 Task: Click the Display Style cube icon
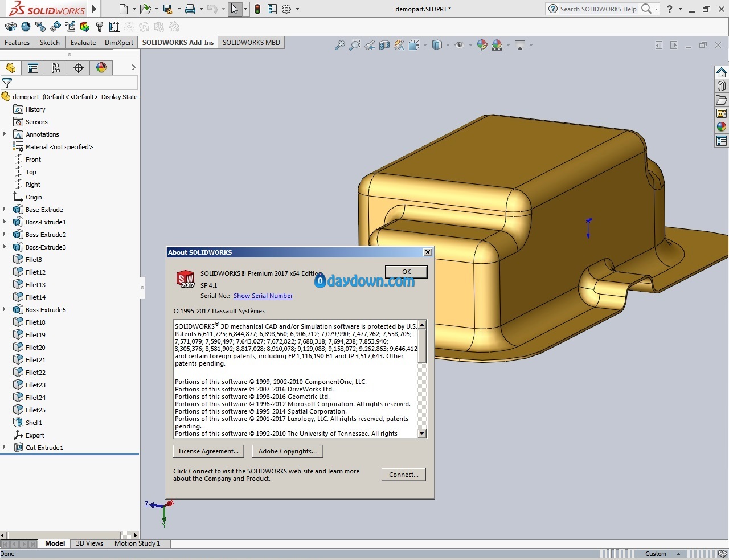[x=437, y=45]
